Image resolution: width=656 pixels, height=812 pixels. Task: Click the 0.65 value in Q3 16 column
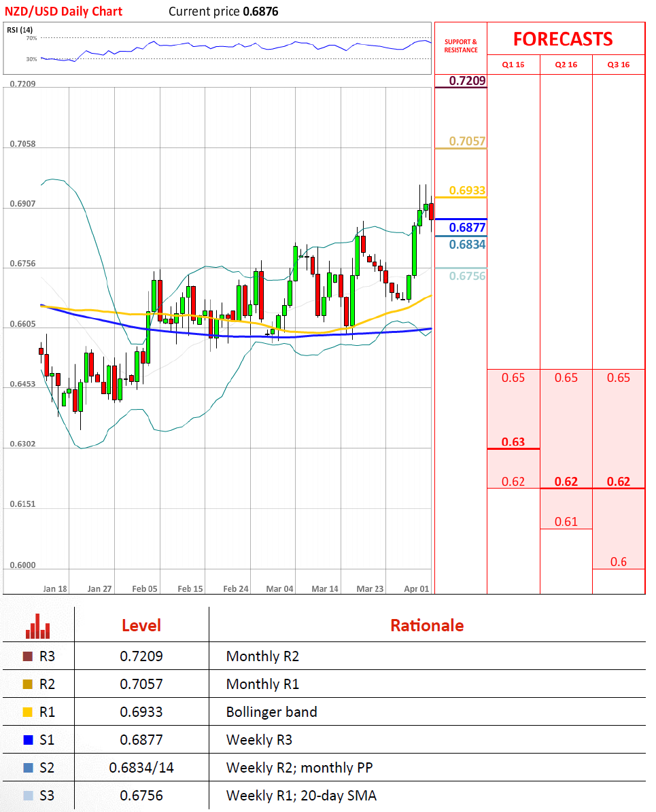coord(618,378)
